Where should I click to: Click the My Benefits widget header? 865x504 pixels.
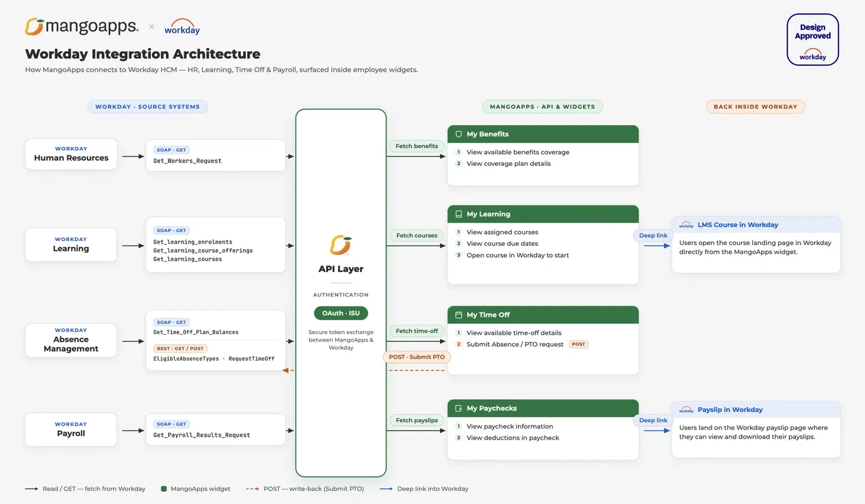click(x=543, y=134)
